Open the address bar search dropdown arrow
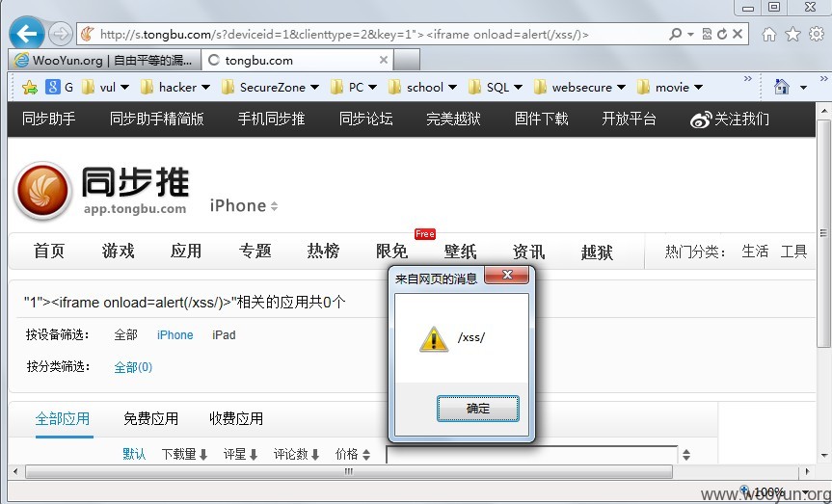Screen dimensions: 832x504 coord(690,34)
